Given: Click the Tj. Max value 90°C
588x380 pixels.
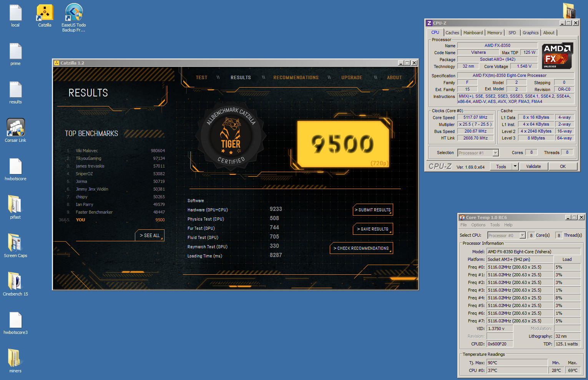Looking at the screenshot, I should (x=517, y=363).
